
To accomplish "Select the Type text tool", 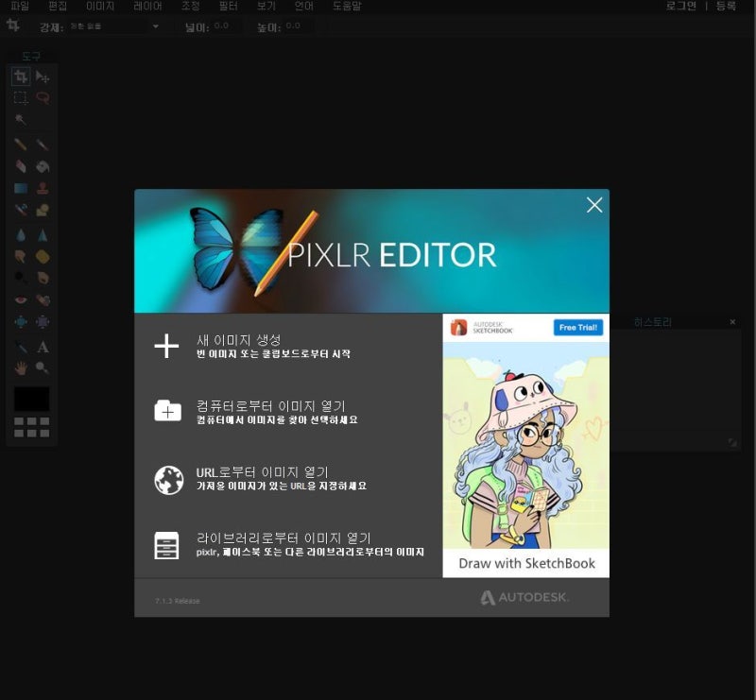I will [x=43, y=347].
